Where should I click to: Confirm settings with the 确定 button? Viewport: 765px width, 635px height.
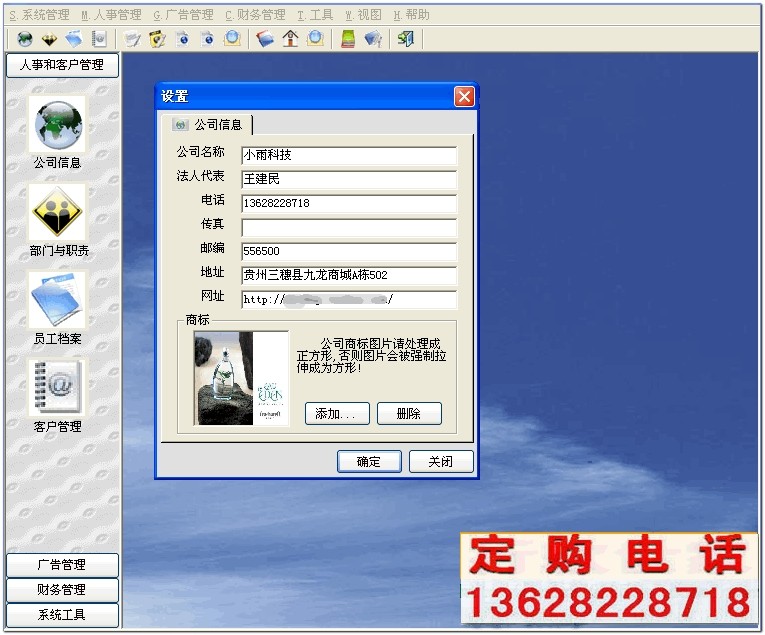coord(369,462)
